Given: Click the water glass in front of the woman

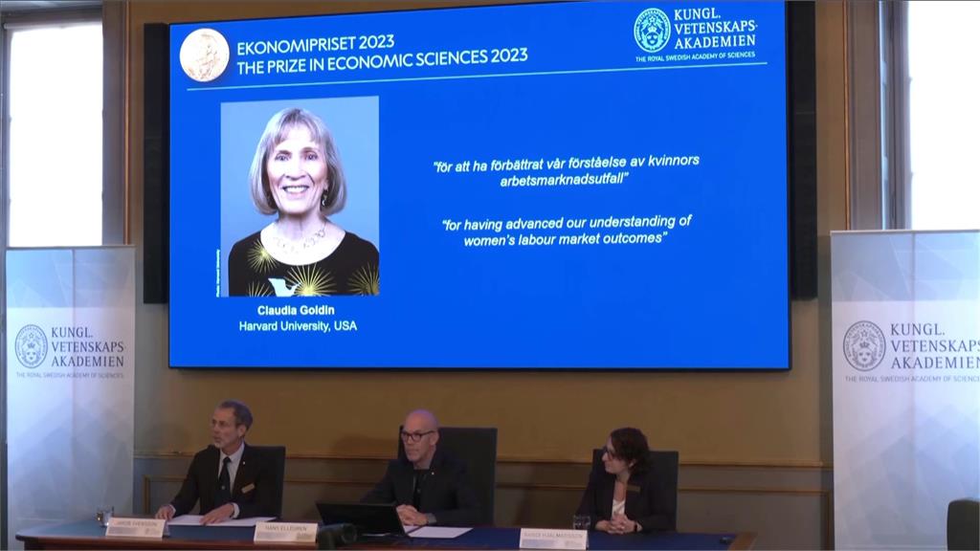Looking at the screenshot, I should (581, 522).
